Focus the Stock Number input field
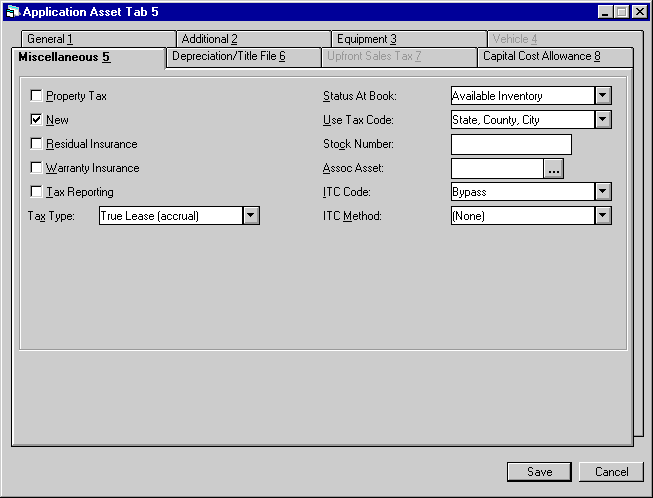This screenshot has height=498, width=653. (x=511, y=144)
